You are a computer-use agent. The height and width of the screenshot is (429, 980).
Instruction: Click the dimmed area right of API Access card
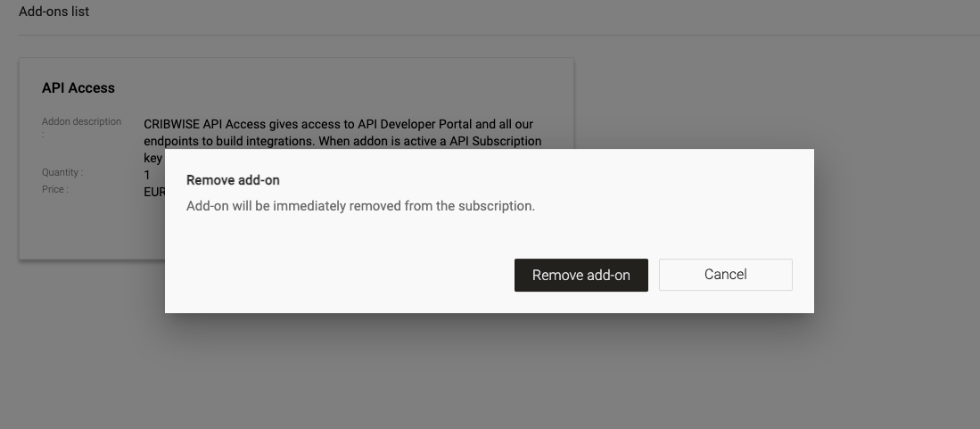tap(776, 98)
